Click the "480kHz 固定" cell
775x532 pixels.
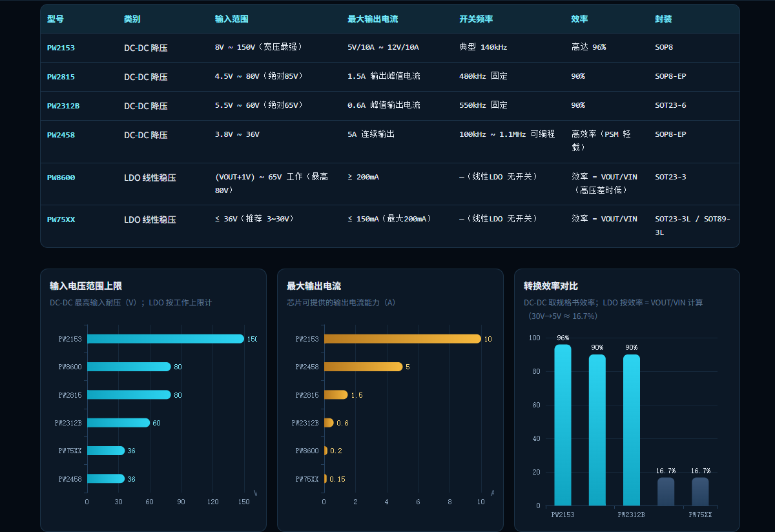pyautogui.click(x=483, y=76)
